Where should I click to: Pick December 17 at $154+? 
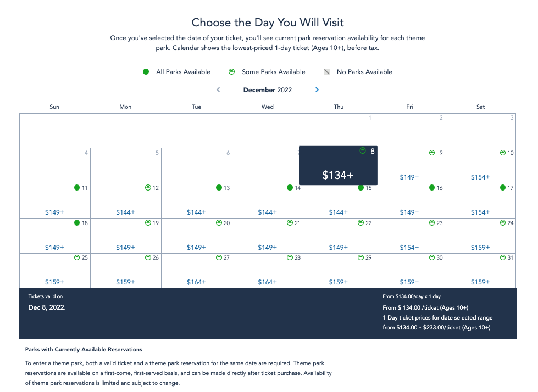[480, 201]
